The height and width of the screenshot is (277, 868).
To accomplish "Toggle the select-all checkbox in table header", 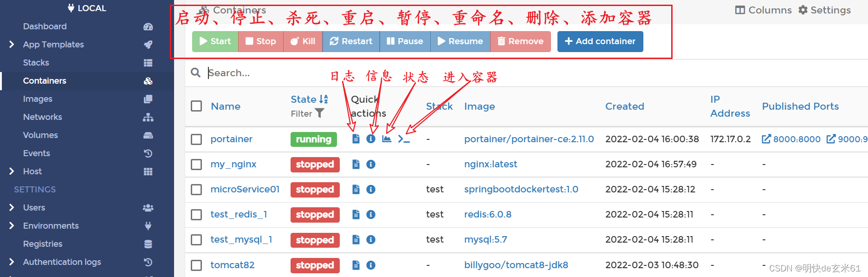I will coord(196,106).
